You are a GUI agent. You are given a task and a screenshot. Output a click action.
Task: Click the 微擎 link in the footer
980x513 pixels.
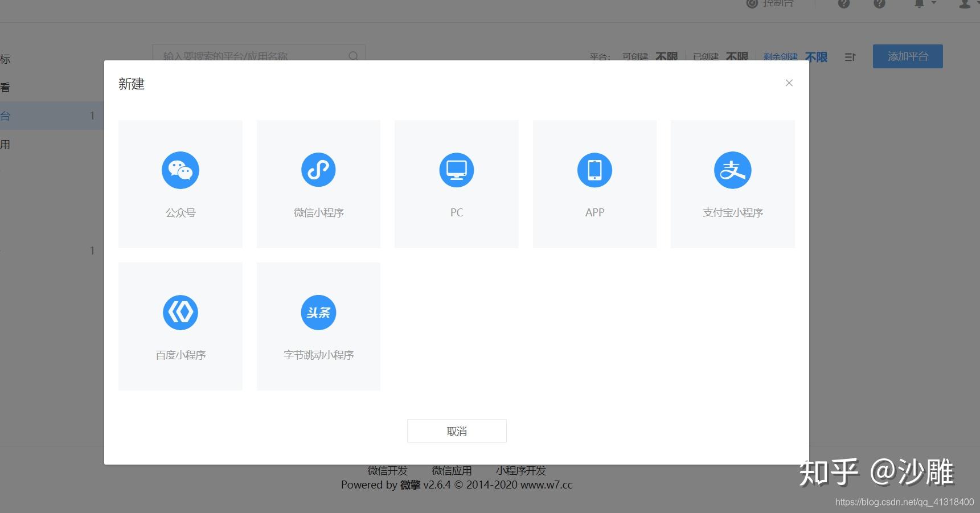(x=410, y=485)
